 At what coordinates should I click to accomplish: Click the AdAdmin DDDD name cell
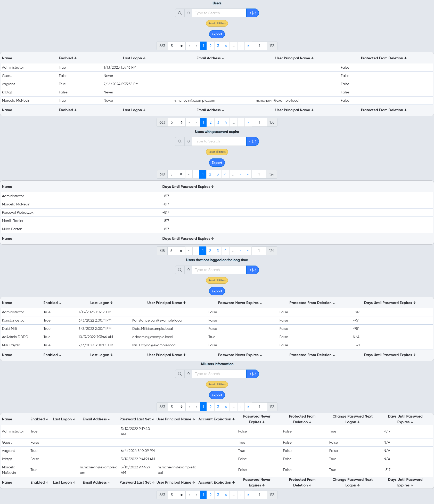15,337
